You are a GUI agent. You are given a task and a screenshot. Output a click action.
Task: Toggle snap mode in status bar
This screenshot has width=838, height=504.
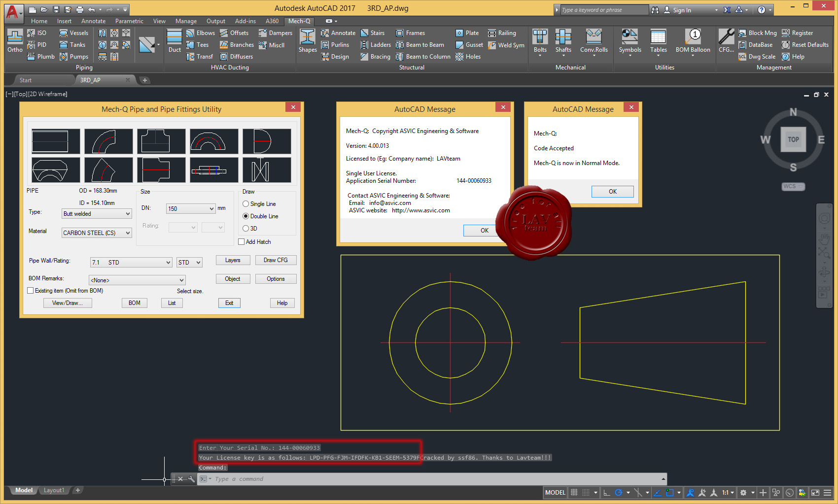(586, 492)
